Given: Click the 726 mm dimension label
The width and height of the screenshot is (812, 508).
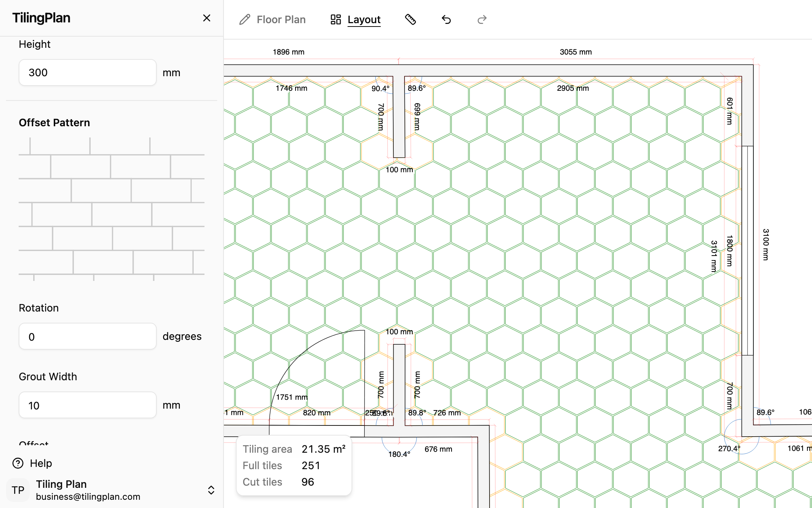Looking at the screenshot, I should (447, 413).
